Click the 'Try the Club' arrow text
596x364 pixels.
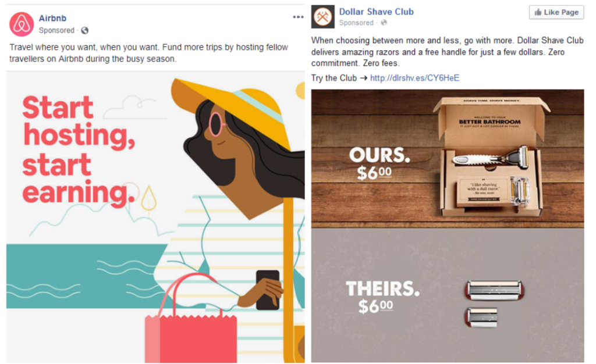339,78
